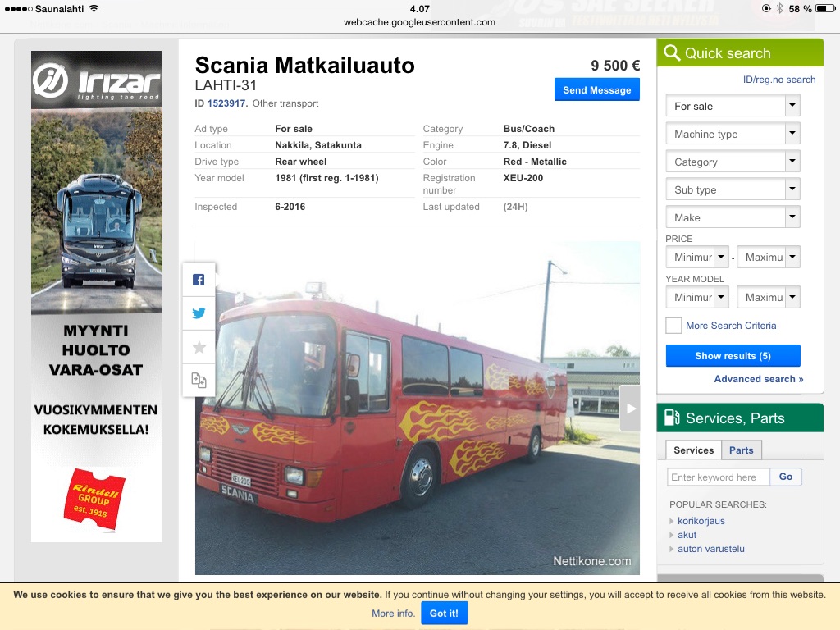The width and height of the screenshot is (840, 630).
Task: Click the Quick search magnifier icon
Action: tap(672, 53)
